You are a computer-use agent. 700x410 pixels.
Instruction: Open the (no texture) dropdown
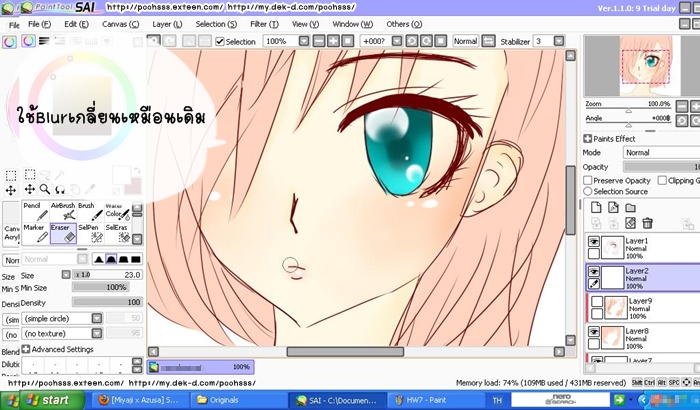97,333
